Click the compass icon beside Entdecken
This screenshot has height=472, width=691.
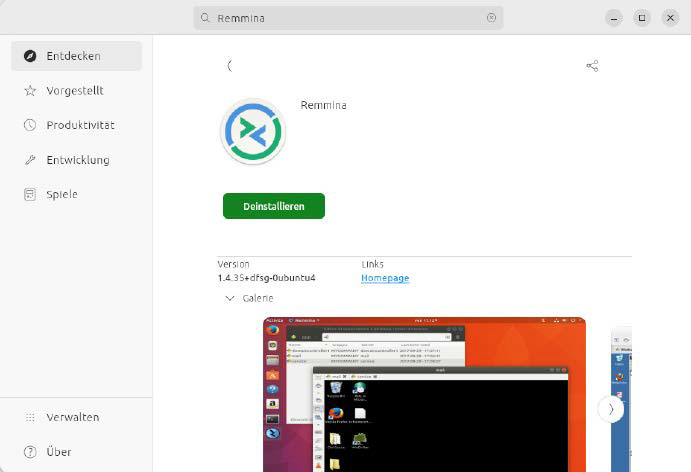30,56
